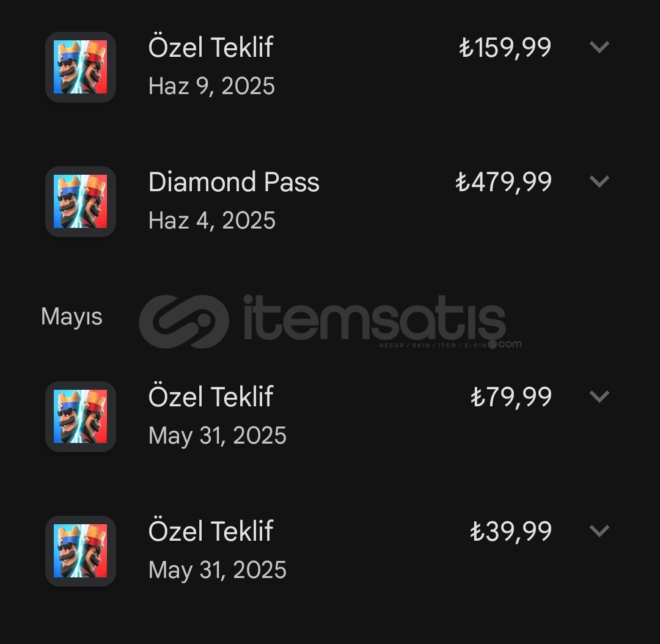Expand the ₺79,99 purchase chevron

[599, 396]
